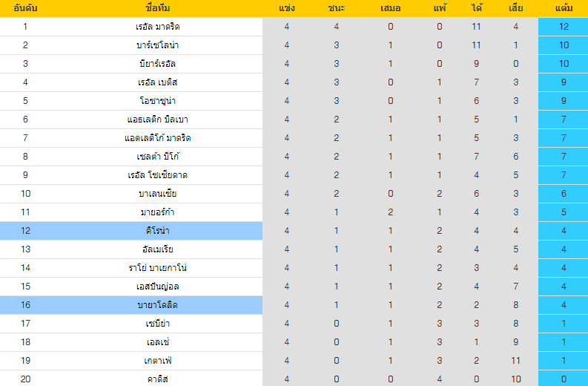Click points value 6 for บาเลนเซีย
This screenshot has height=386, width=588.
coord(564,194)
